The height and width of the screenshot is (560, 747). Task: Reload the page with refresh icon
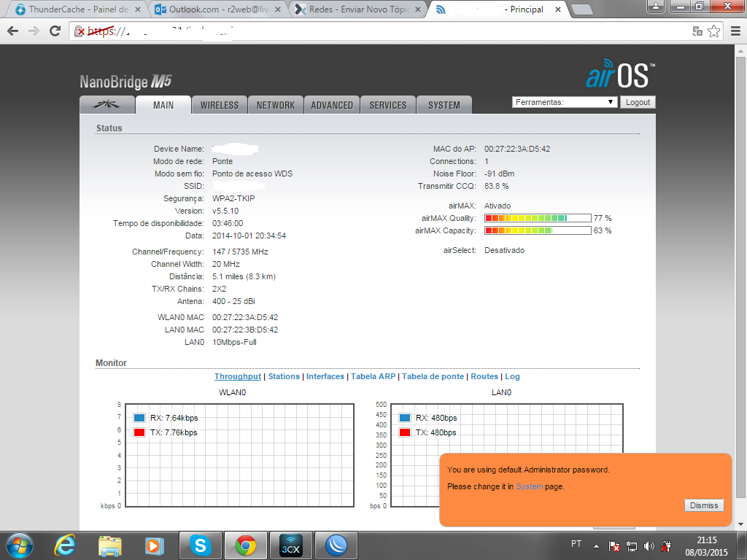click(55, 31)
